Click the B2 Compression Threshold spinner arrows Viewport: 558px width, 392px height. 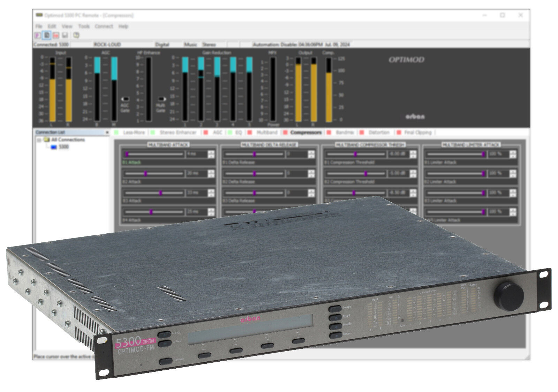413,174
